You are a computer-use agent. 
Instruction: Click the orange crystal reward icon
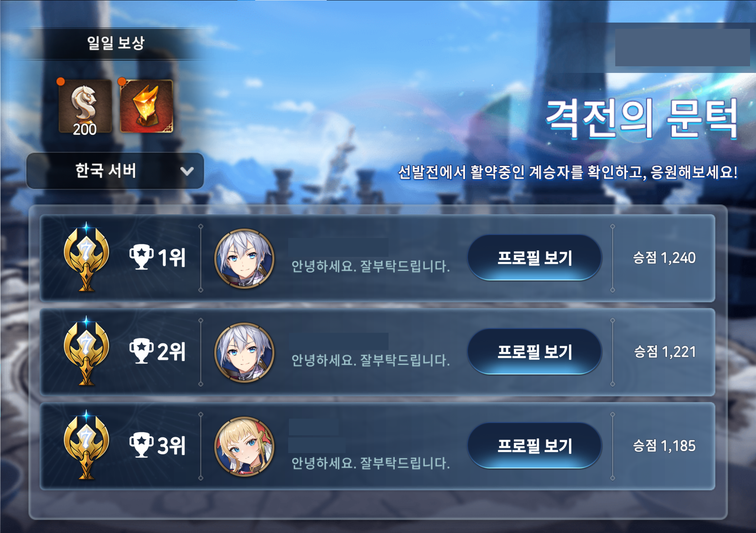(147, 107)
